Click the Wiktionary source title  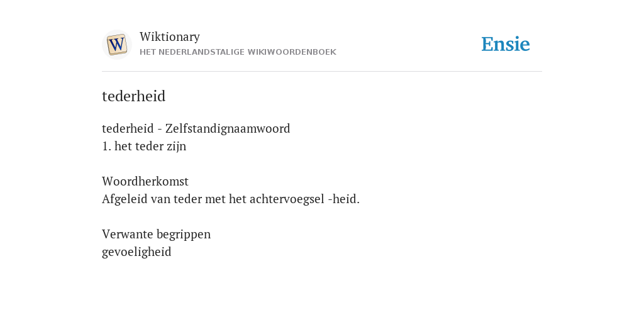(170, 36)
